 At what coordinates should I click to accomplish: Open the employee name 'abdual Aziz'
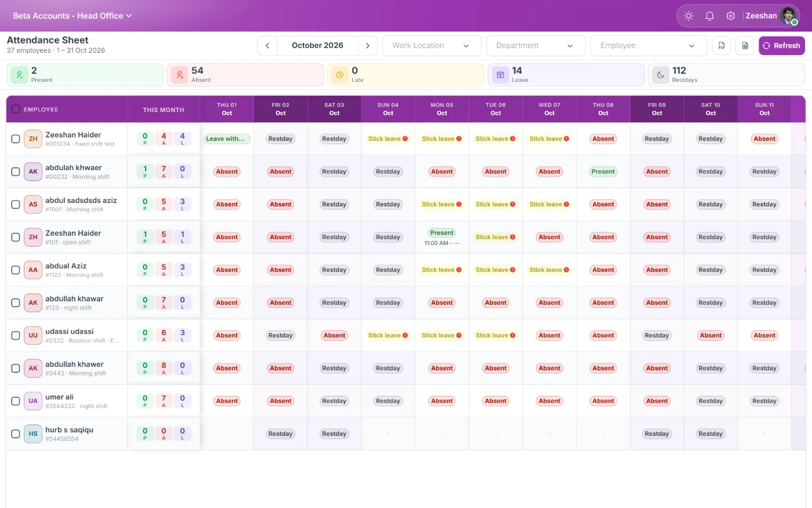(66, 266)
